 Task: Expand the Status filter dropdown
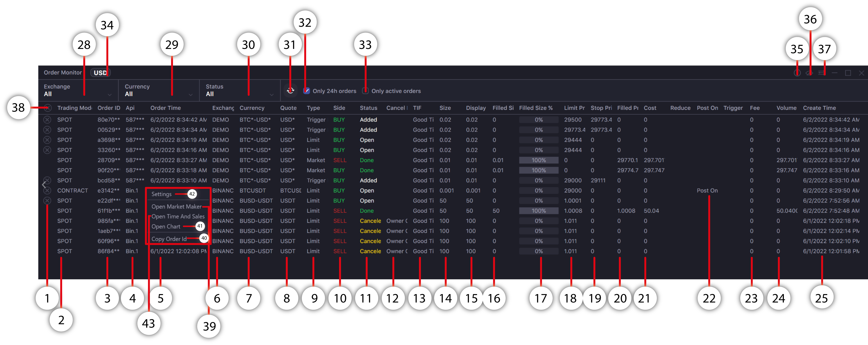coord(240,90)
